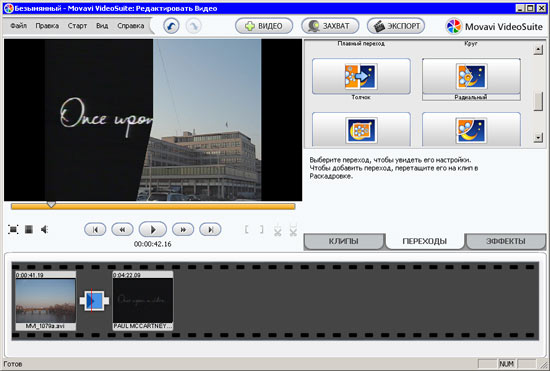Click the play button
This screenshot has width=550, height=371.
click(x=153, y=230)
